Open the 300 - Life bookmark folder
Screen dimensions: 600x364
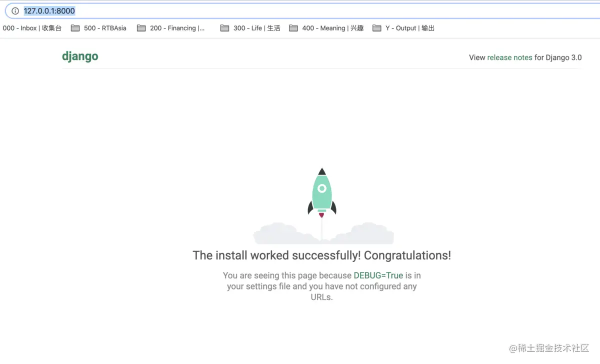point(250,28)
